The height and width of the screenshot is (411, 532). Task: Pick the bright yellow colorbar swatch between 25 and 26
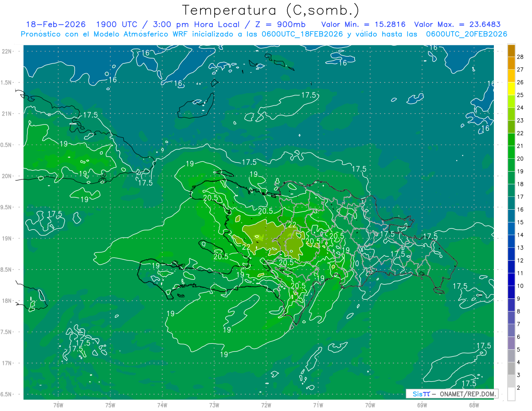click(x=511, y=89)
